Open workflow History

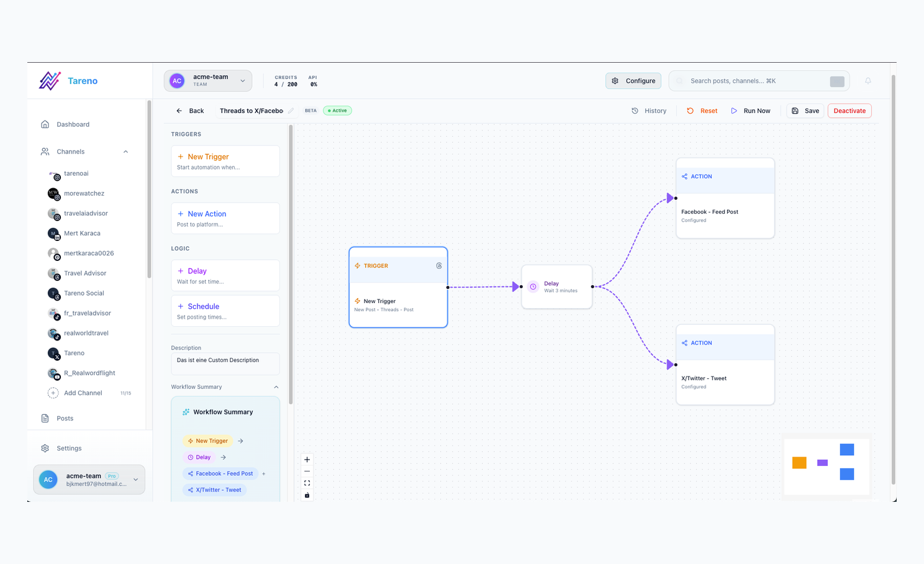(649, 111)
